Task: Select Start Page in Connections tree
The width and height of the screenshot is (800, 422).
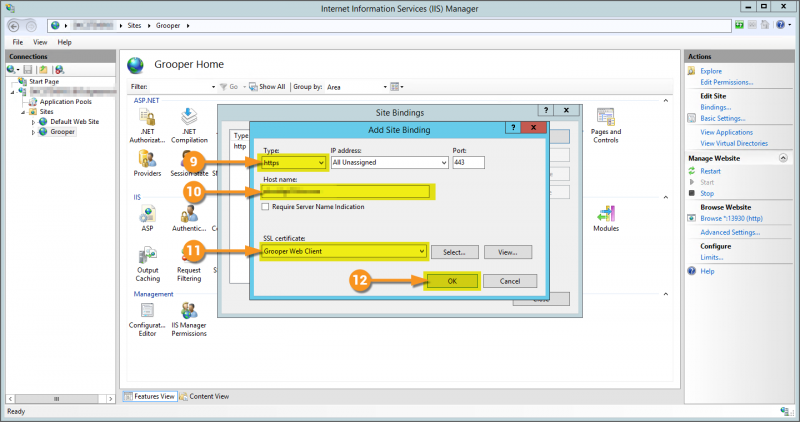Action: 44,82
